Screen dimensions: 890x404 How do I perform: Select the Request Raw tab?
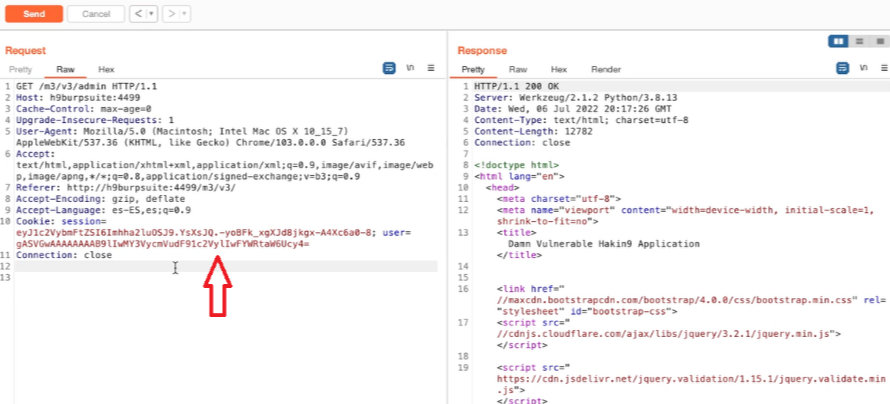pos(65,69)
